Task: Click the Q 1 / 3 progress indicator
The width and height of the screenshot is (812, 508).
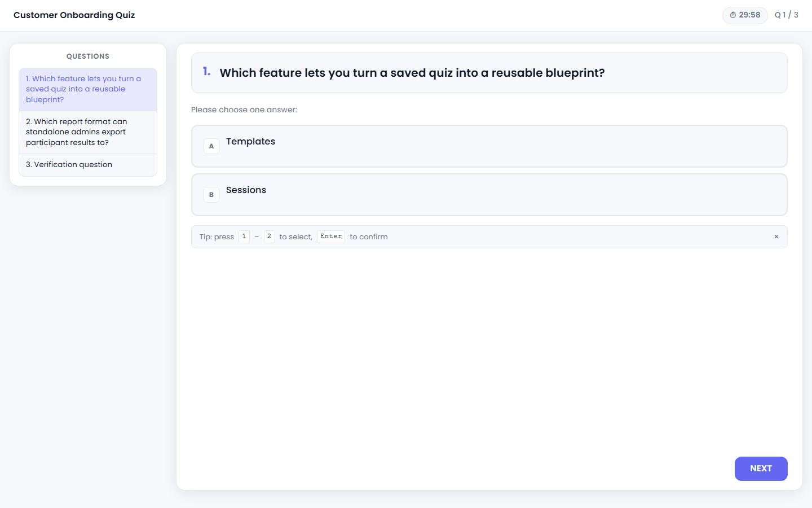Action: (x=786, y=15)
